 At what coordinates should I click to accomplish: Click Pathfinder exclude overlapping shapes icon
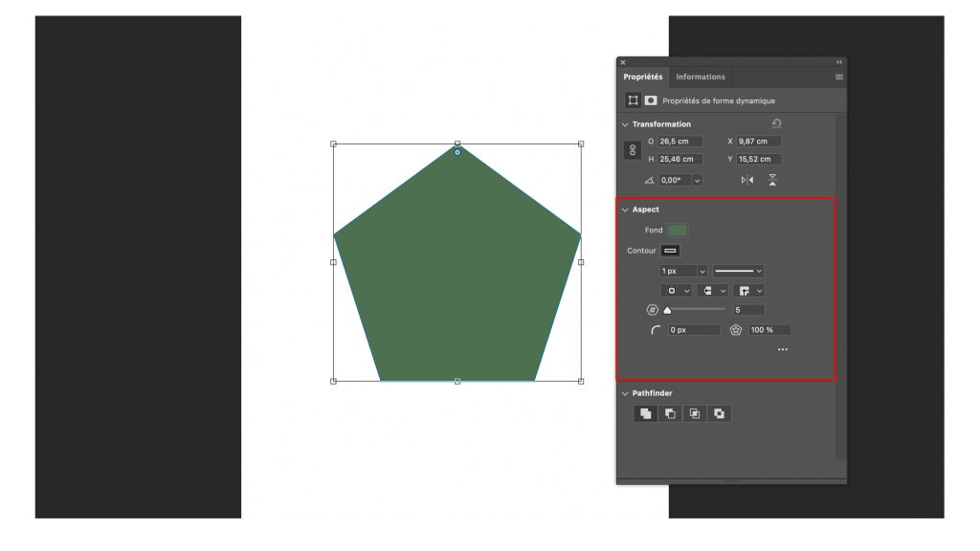(x=720, y=413)
